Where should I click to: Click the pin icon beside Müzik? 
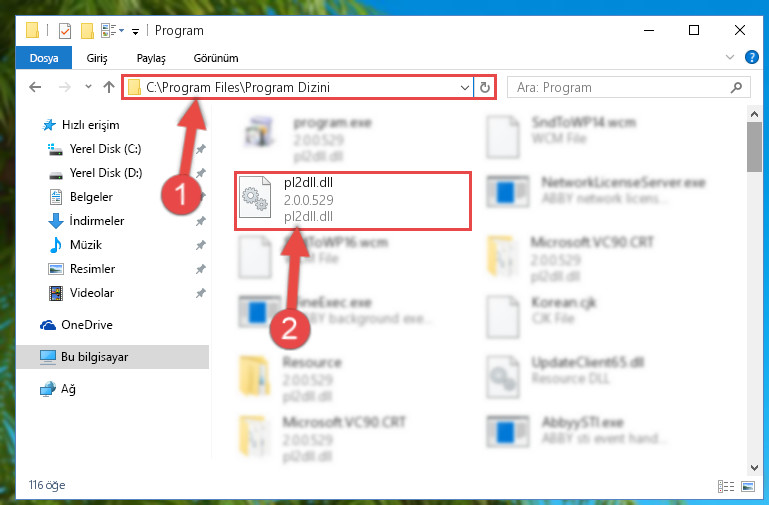pos(201,245)
